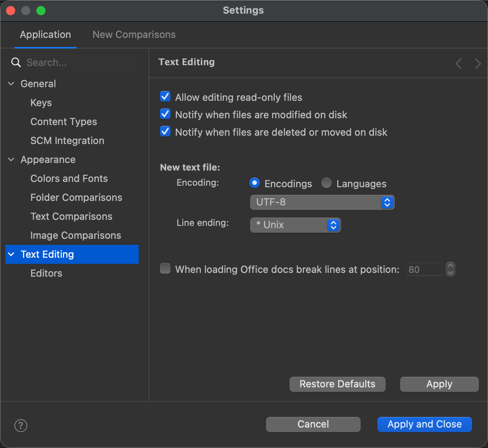The image size is (488, 448).
Task: Disable Allow editing read-only files
Action: (165, 97)
